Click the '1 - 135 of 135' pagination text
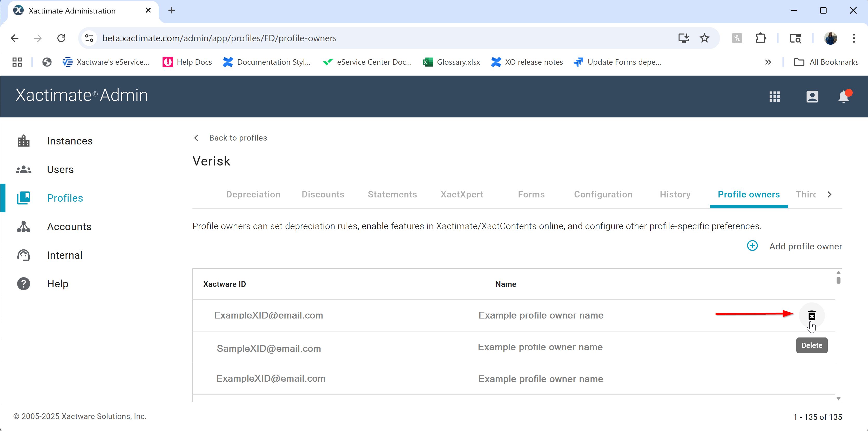The width and height of the screenshot is (868, 431). coord(817,417)
